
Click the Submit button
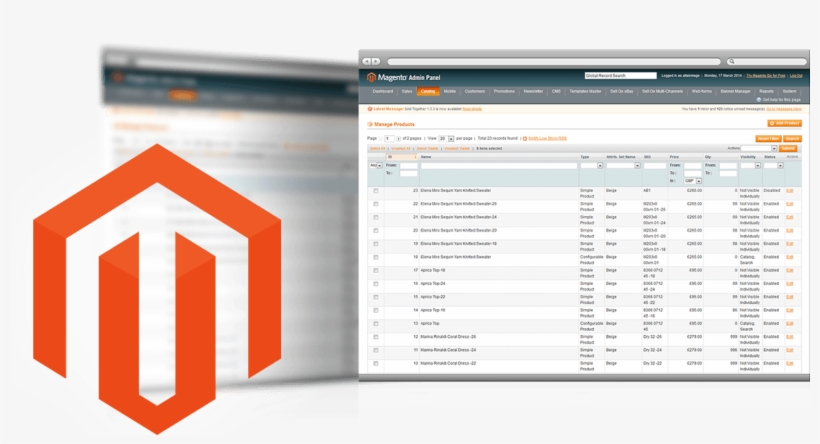coord(788,149)
